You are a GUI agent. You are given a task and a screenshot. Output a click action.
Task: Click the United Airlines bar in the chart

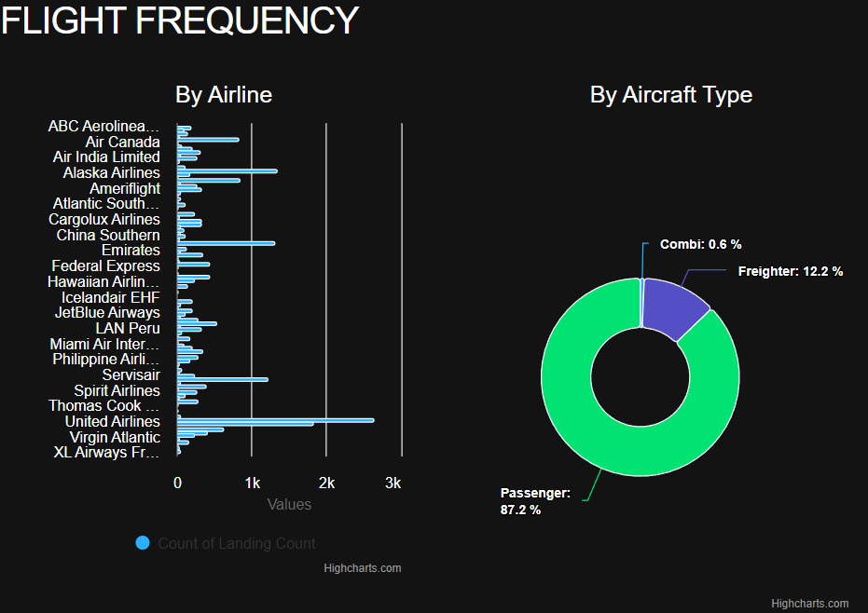(x=280, y=421)
